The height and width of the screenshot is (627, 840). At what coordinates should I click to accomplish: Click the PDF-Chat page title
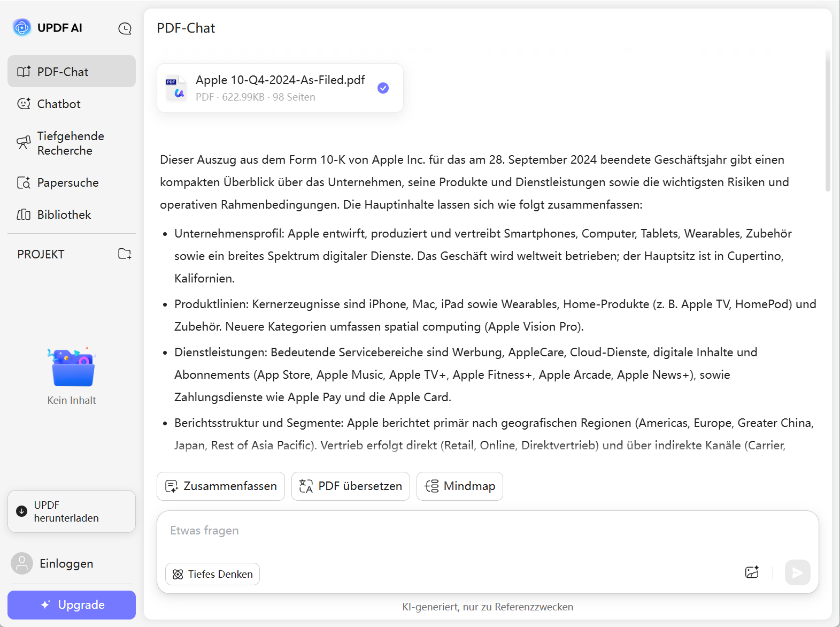click(x=186, y=28)
